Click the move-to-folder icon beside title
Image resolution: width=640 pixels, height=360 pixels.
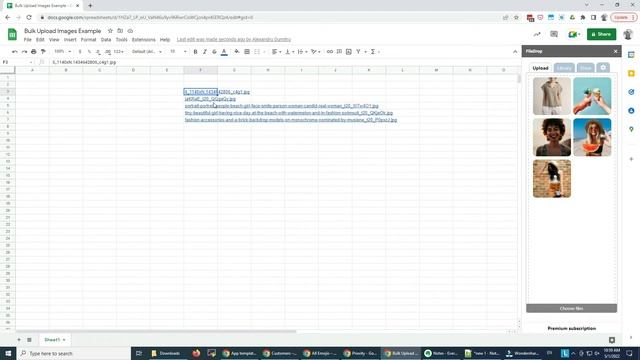120,31
